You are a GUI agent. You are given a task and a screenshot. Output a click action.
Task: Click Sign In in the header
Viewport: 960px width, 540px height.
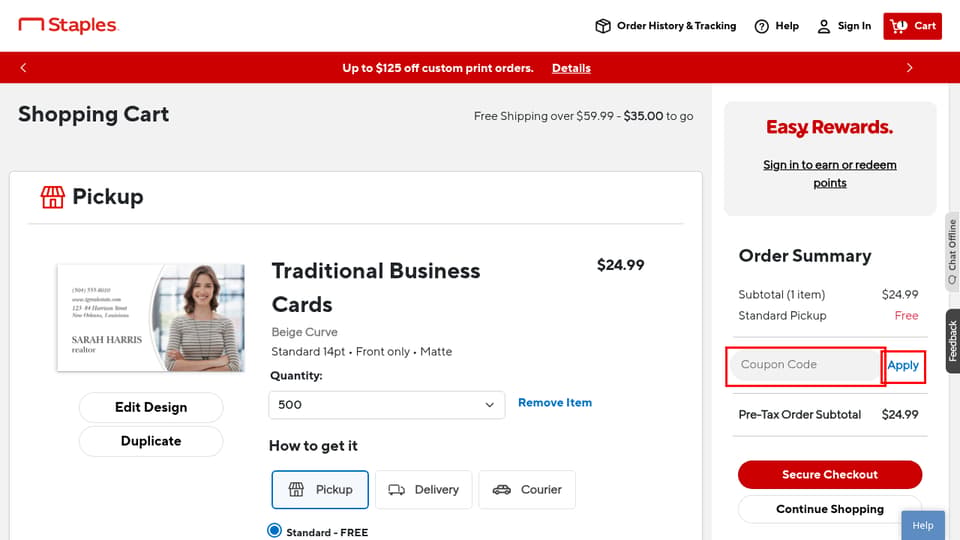point(844,26)
